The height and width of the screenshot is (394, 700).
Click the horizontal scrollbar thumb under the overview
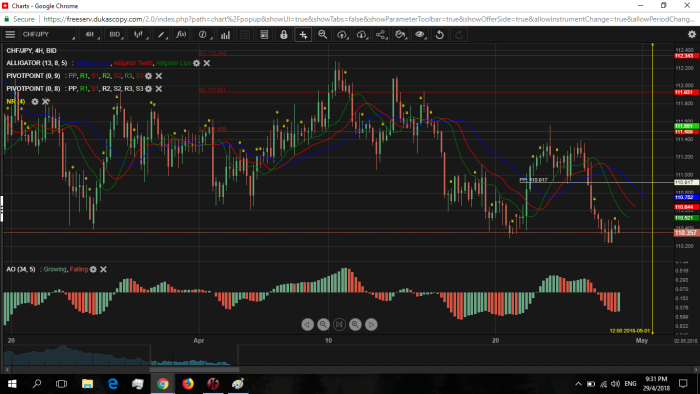[194, 369]
